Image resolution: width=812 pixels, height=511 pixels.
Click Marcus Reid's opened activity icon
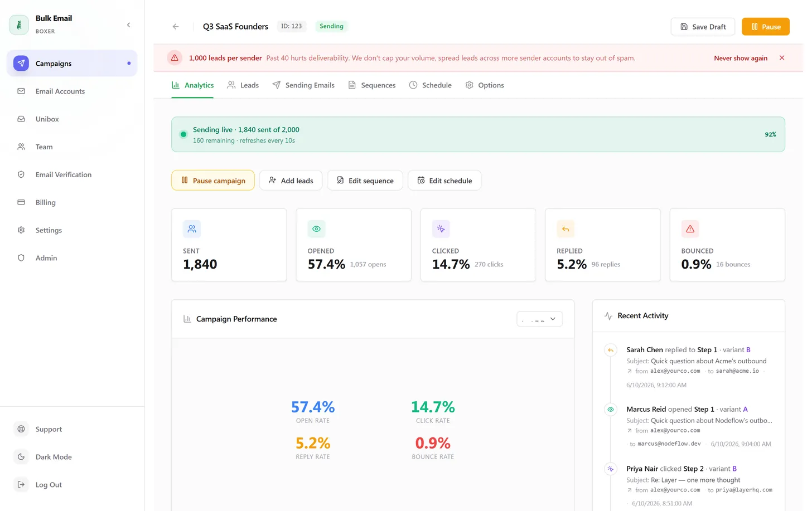[x=611, y=410]
